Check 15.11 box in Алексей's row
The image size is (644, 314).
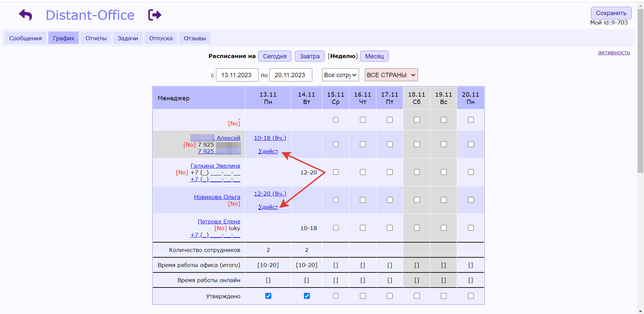pyautogui.click(x=336, y=144)
